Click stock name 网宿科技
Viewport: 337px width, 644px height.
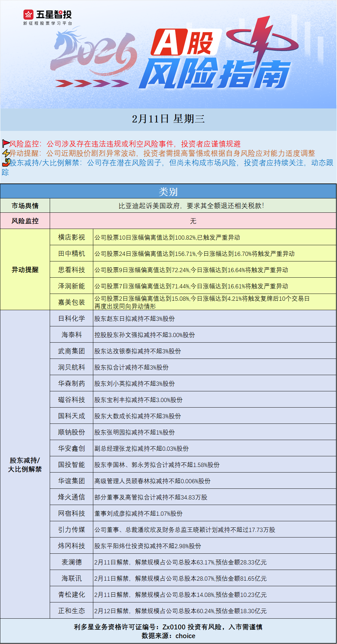(71, 513)
